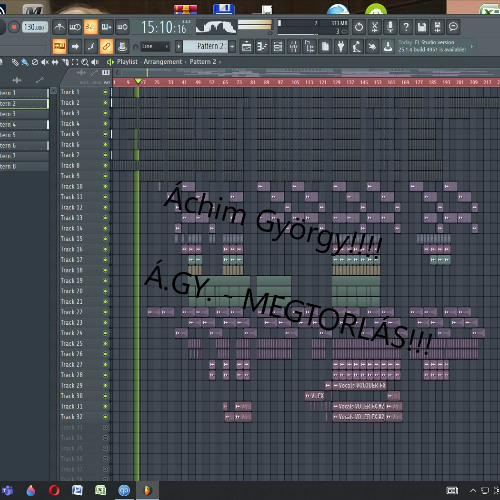Toggle blend recording overdub icon
Viewport: 500px width, 500px height.
tap(106, 27)
